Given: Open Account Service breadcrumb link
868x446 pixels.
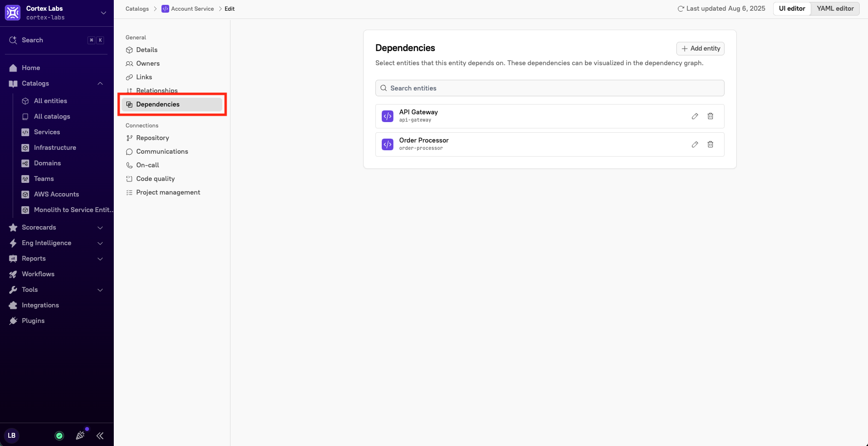Looking at the screenshot, I should (193, 9).
